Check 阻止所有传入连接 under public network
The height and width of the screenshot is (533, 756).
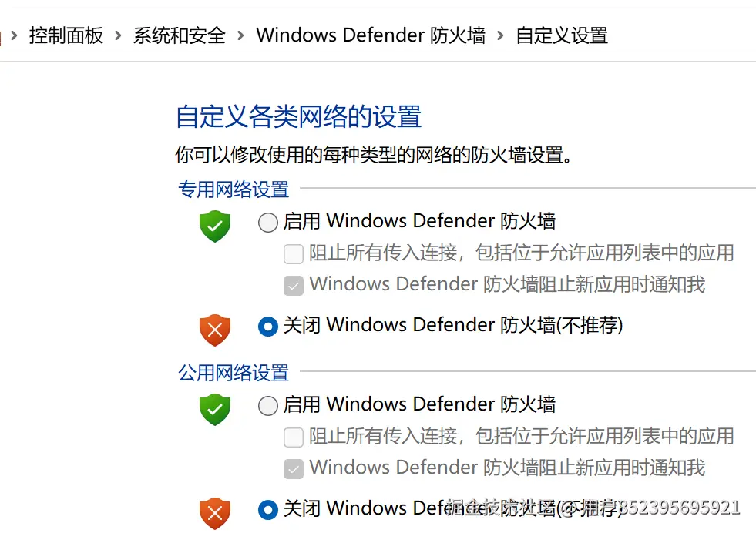(x=294, y=437)
